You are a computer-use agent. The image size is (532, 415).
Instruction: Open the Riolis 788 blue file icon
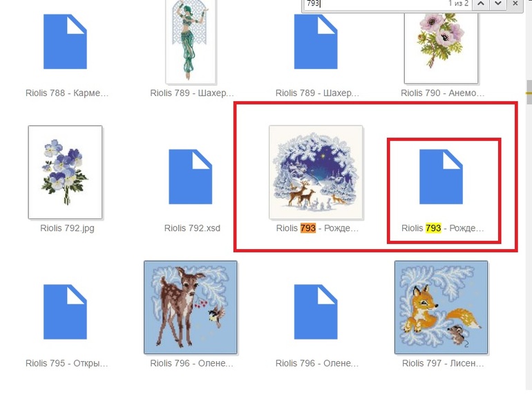click(x=65, y=42)
